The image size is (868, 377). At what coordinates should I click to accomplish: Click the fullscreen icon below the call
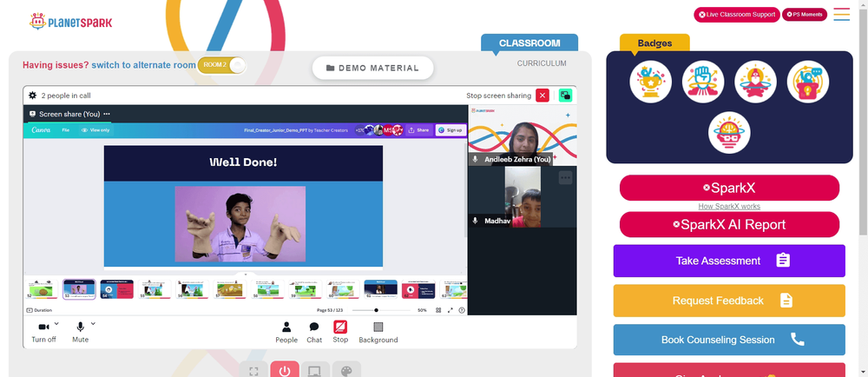(x=253, y=370)
